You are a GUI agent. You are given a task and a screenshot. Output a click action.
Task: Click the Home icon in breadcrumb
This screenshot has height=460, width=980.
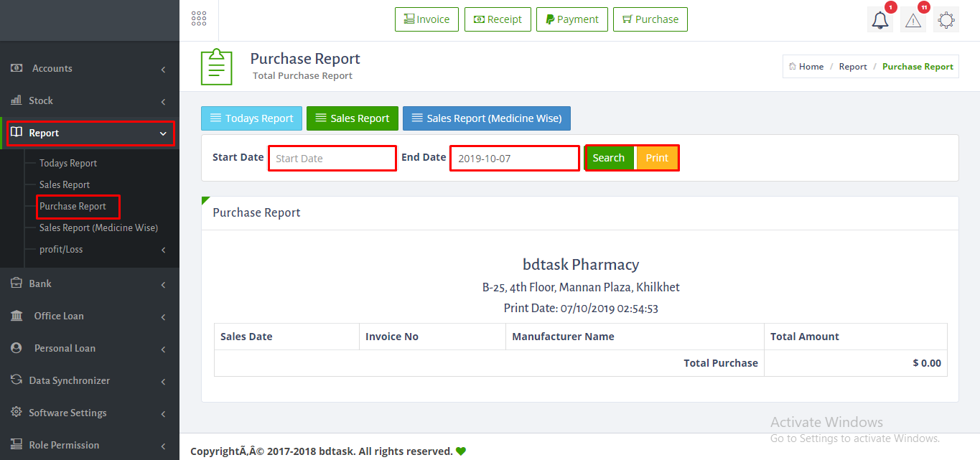point(793,67)
